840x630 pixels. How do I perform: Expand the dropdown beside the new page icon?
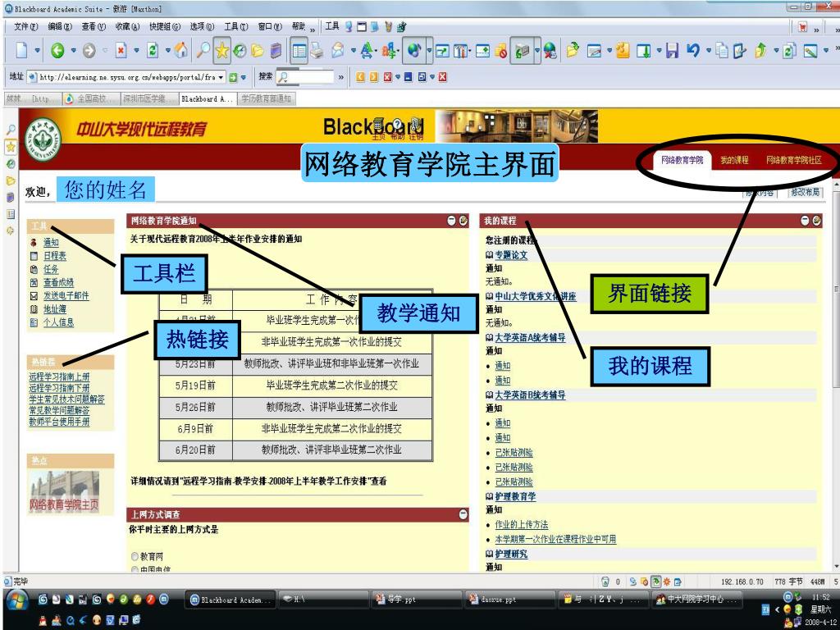coord(38,51)
